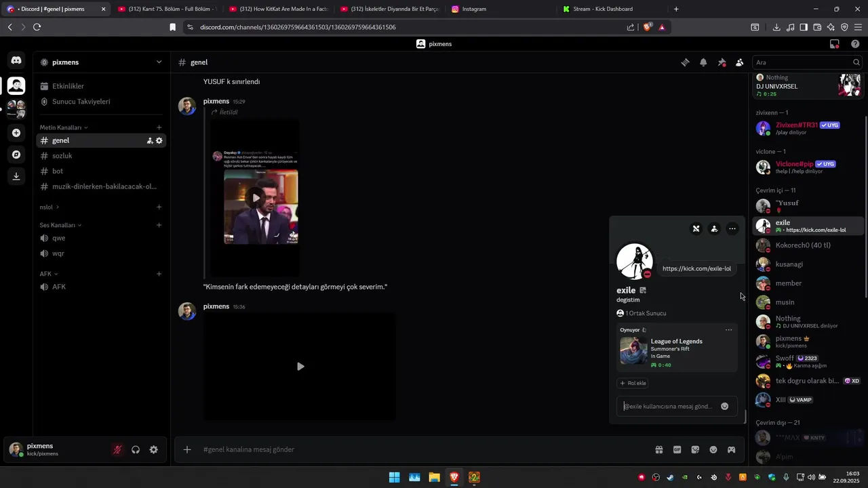Click search magnifier in Ara box
Screen dimensions: 868x488
pos(856,62)
